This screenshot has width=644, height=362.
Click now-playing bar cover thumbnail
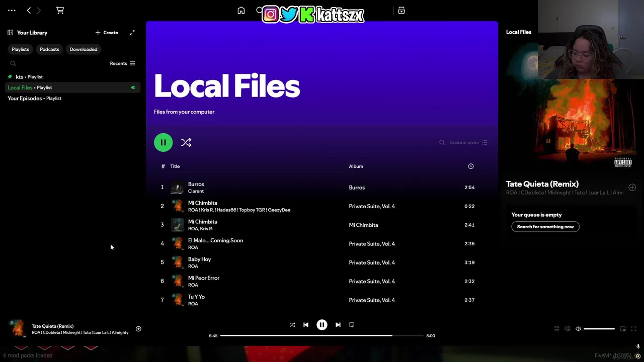coord(17,329)
